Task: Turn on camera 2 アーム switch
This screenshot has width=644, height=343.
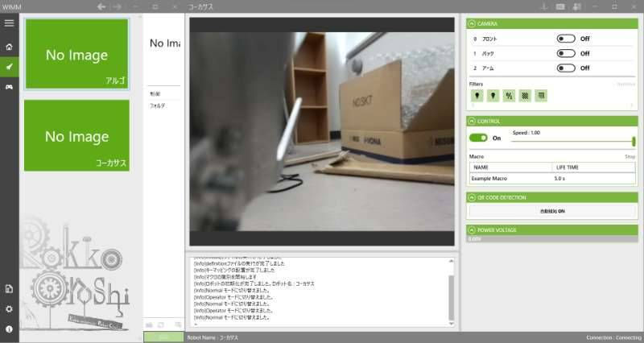Action: (x=566, y=68)
